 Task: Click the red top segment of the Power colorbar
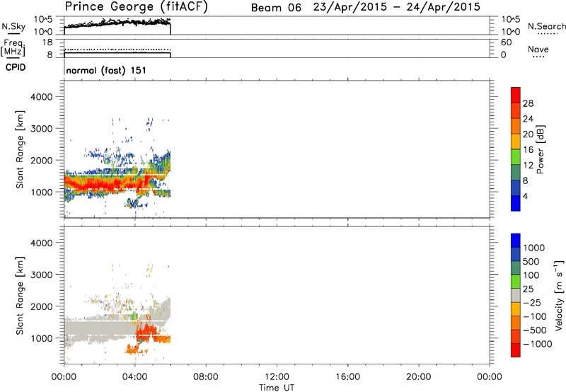click(516, 95)
